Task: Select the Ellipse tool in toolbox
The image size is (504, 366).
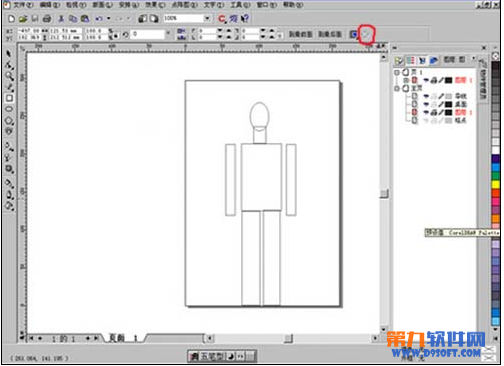Action: 9,109
